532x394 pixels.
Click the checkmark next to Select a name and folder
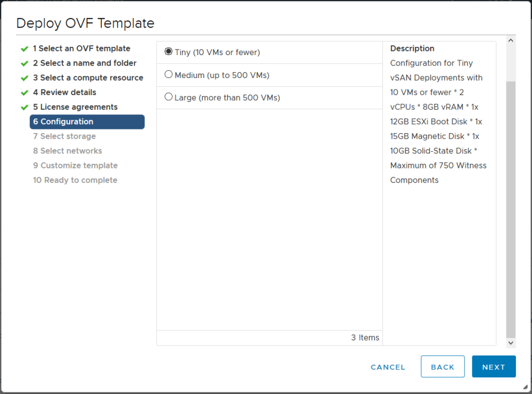[24, 63]
